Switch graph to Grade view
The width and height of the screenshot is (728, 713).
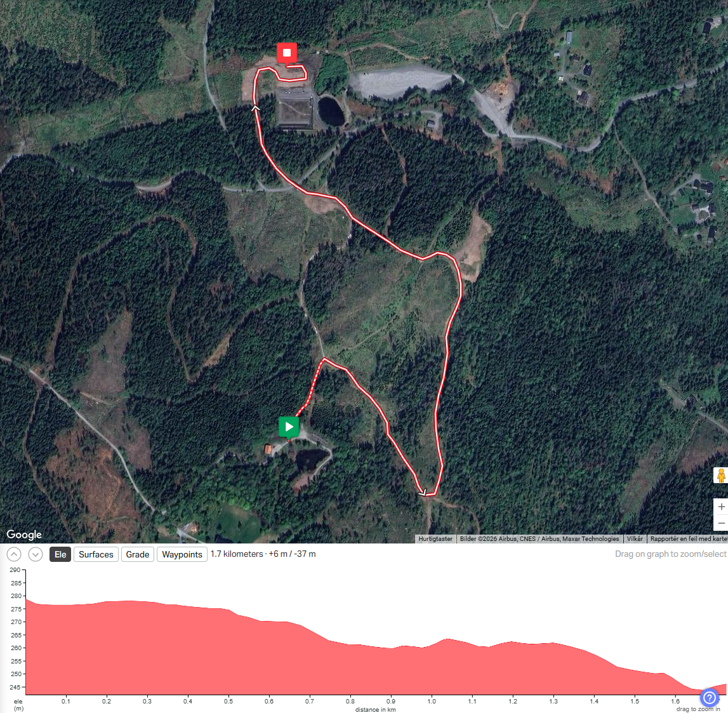(x=138, y=554)
